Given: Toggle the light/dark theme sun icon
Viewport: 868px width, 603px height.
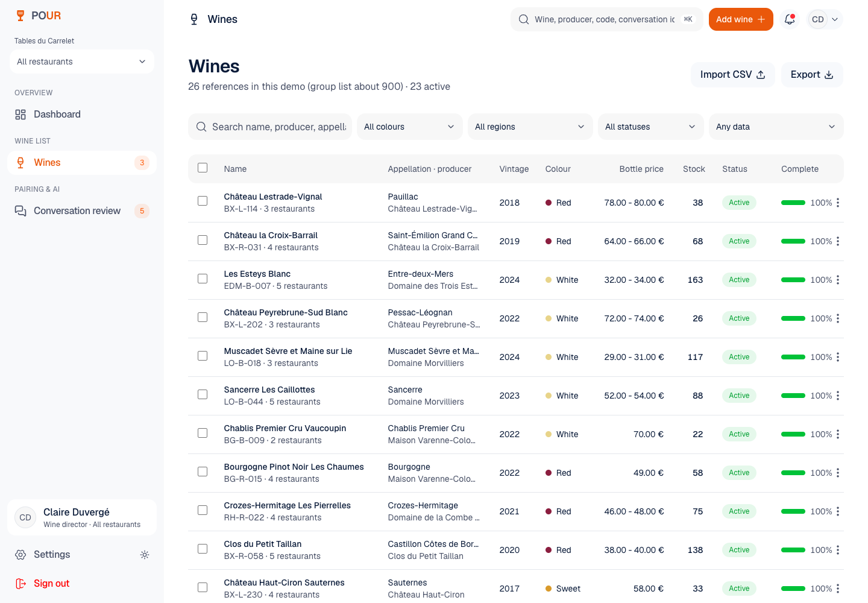Looking at the screenshot, I should click(145, 555).
